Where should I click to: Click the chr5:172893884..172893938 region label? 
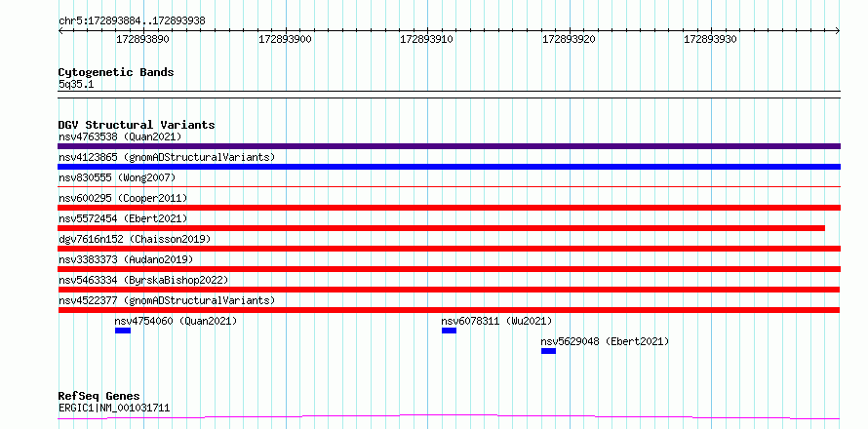tap(132, 21)
